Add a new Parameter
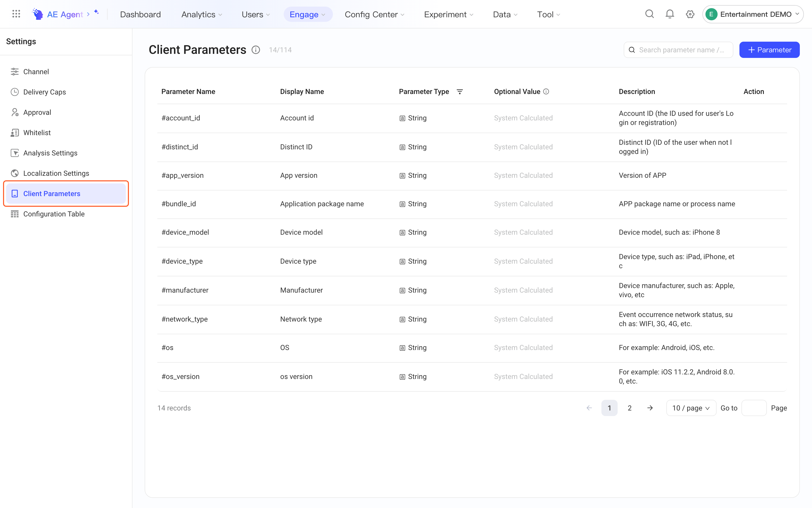812x508 pixels. point(769,50)
